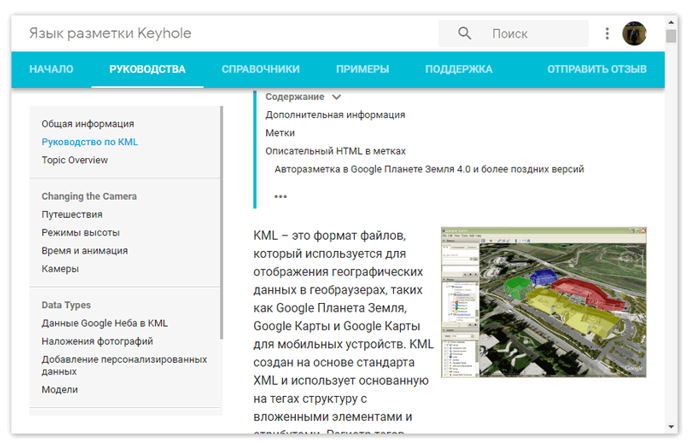
Task: Open Общая информация in sidebar
Action: (x=88, y=124)
